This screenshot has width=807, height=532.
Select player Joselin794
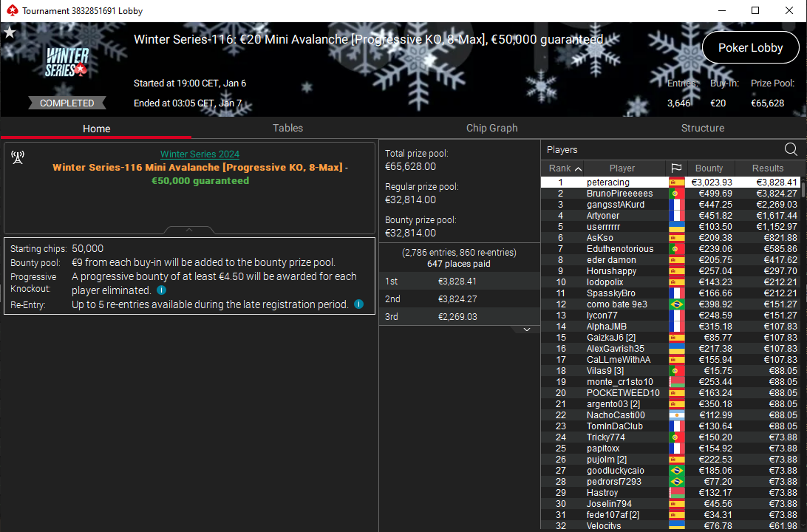670,504
